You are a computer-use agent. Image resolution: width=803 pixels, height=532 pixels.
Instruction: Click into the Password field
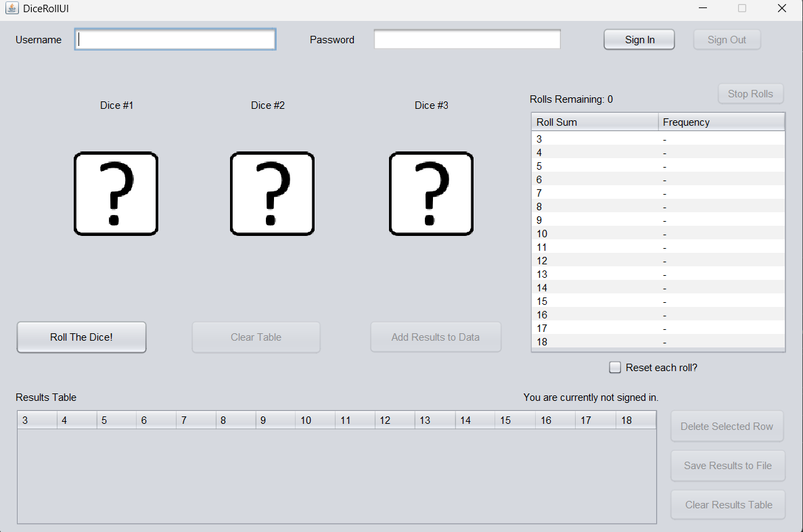(x=467, y=40)
